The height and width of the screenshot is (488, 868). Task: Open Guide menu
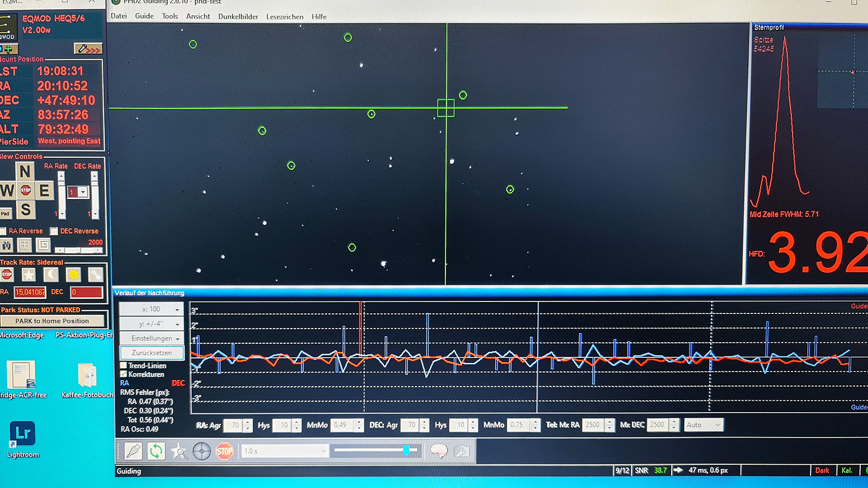pos(144,16)
